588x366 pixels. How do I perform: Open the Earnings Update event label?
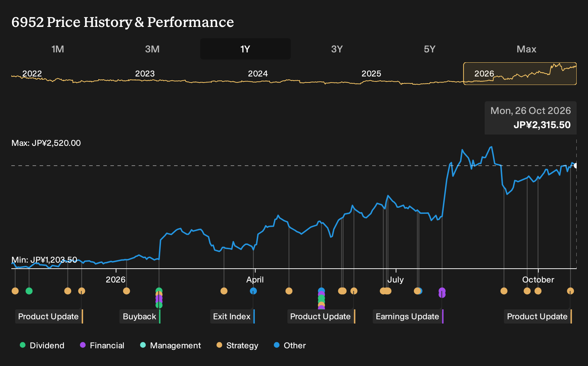coord(408,316)
